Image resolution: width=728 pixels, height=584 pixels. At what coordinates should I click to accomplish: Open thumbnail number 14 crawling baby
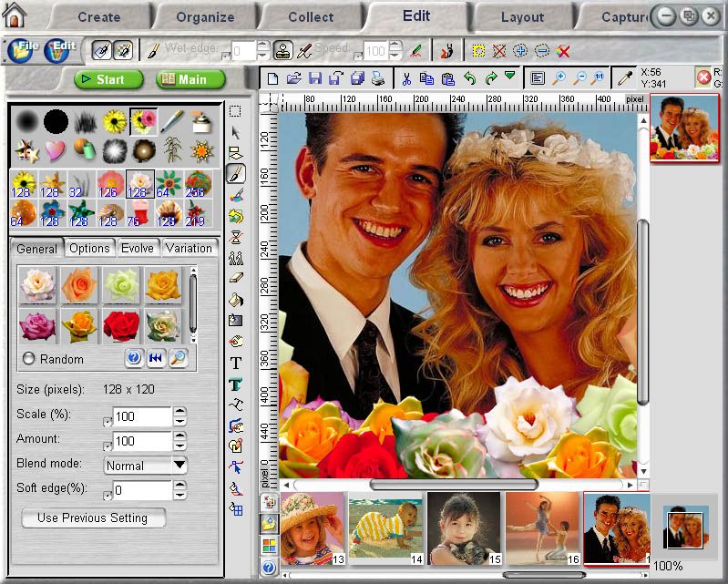[385, 528]
